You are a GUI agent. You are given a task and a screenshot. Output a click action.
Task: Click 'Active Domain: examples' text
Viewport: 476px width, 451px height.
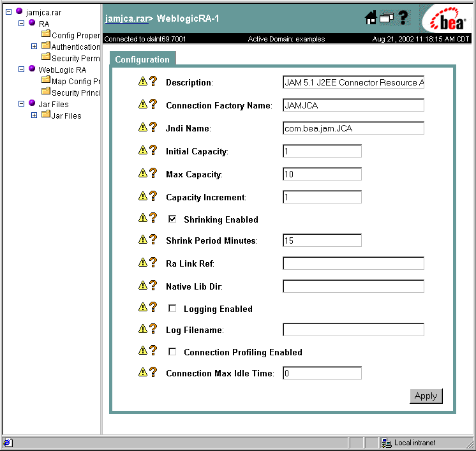pyautogui.click(x=286, y=39)
